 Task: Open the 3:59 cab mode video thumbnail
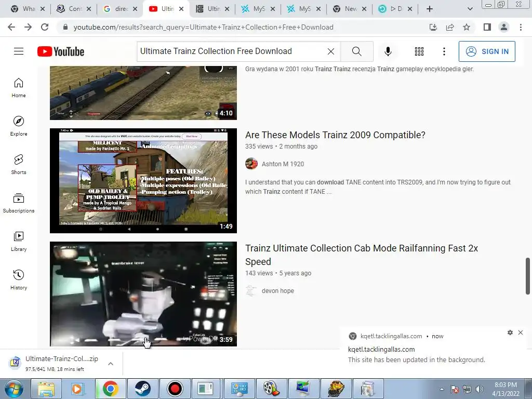(x=143, y=294)
